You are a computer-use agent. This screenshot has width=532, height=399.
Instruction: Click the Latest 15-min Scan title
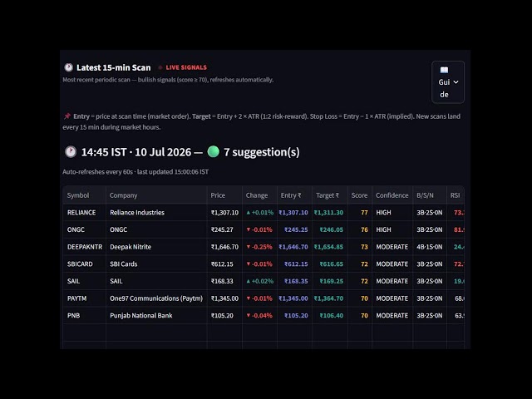click(113, 67)
